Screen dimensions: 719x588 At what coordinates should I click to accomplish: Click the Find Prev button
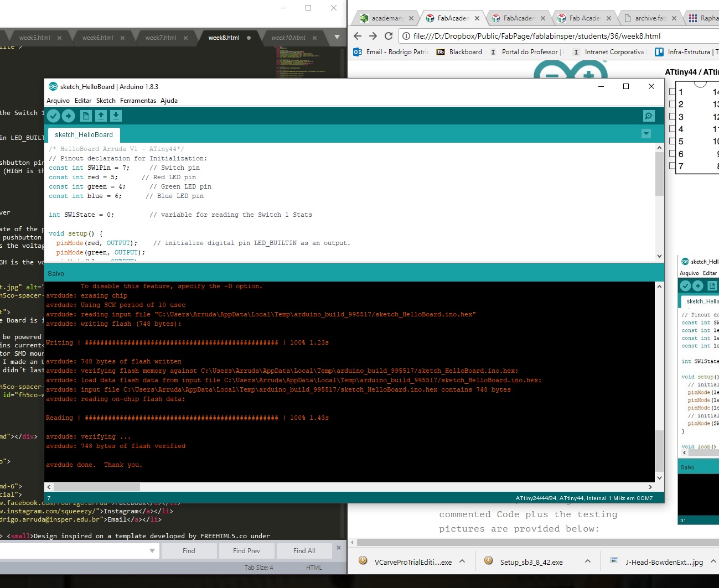[246, 551]
